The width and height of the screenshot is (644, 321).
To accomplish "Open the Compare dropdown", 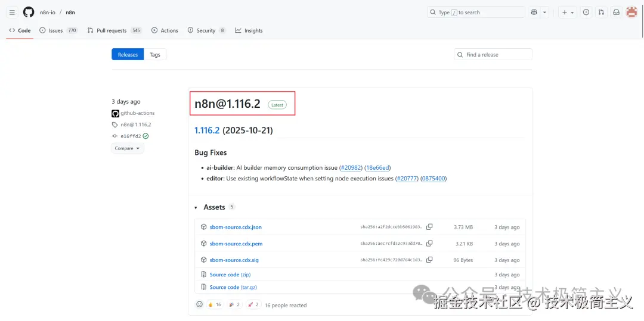I will 128,148.
